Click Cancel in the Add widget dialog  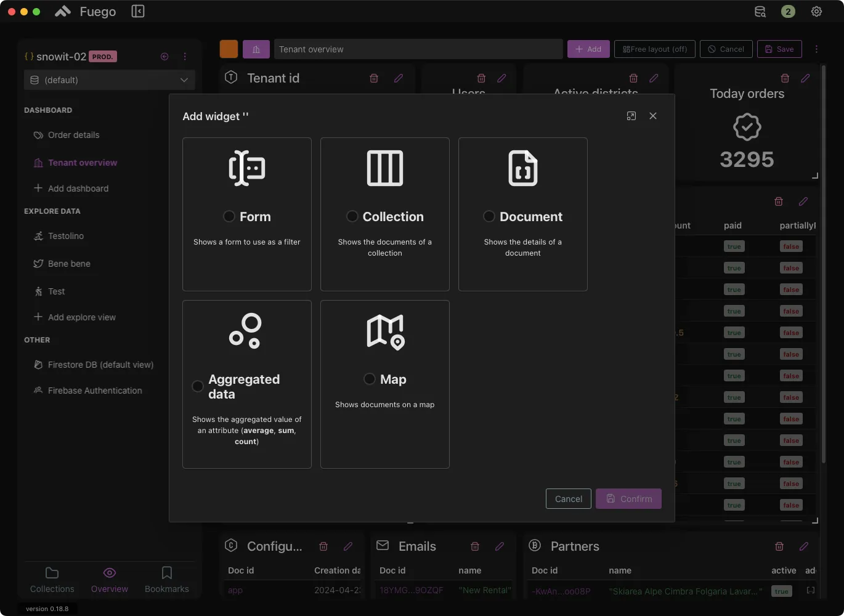click(x=568, y=499)
